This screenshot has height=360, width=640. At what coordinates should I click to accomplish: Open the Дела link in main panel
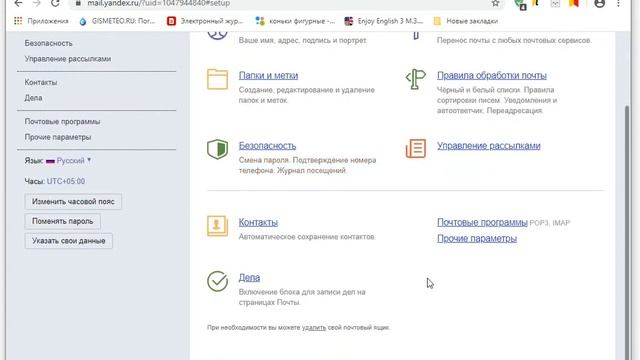tap(249, 278)
